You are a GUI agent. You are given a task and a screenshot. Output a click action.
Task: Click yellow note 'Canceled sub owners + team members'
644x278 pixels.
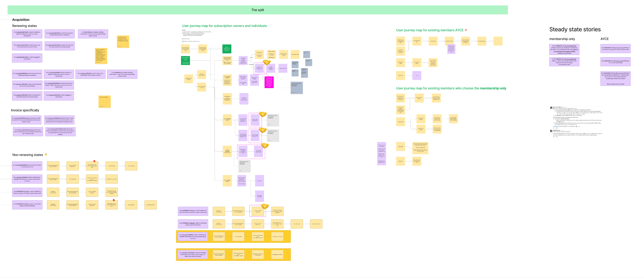point(123,42)
